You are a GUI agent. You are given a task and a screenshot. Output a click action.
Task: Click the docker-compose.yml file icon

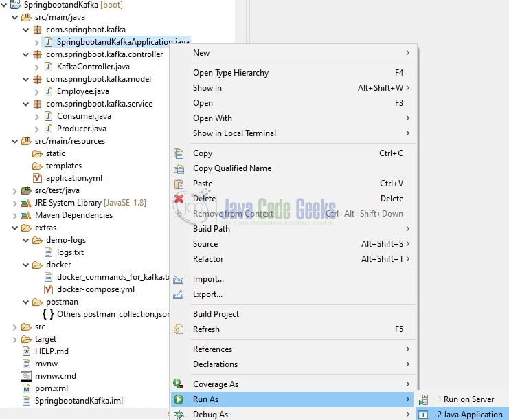tap(48, 289)
